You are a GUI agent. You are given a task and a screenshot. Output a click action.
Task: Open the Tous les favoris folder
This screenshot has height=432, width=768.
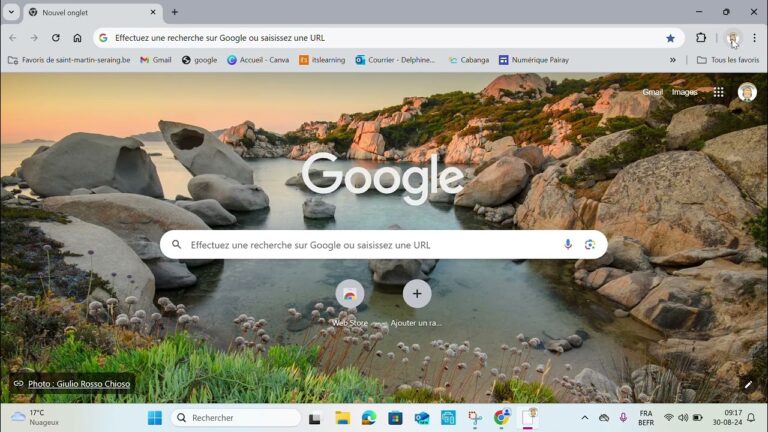[728, 60]
